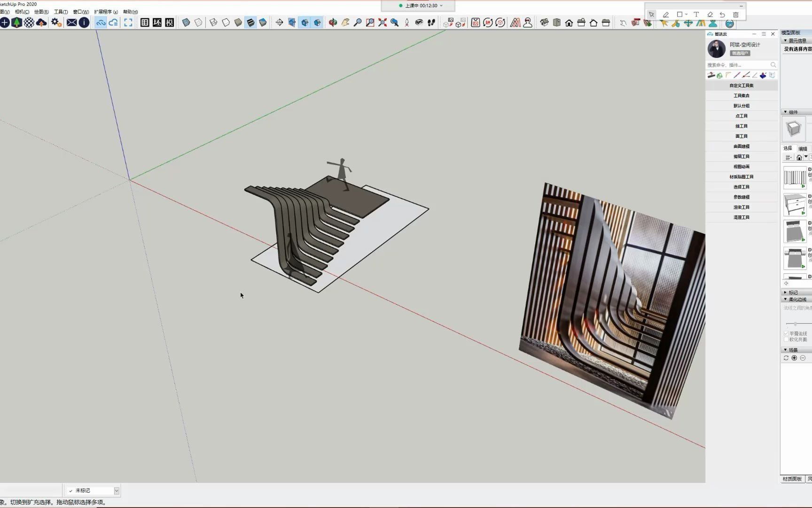The width and height of the screenshot is (812, 508).
Task: Select the Zoom Extents tool
Action: click(x=383, y=23)
